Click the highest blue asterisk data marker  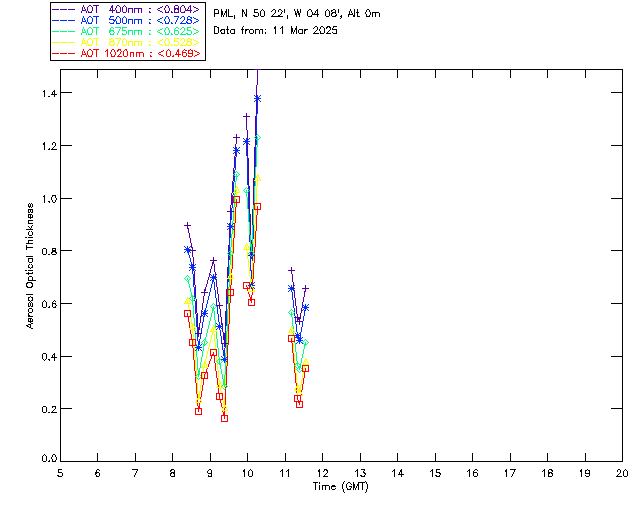tap(257, 98)
